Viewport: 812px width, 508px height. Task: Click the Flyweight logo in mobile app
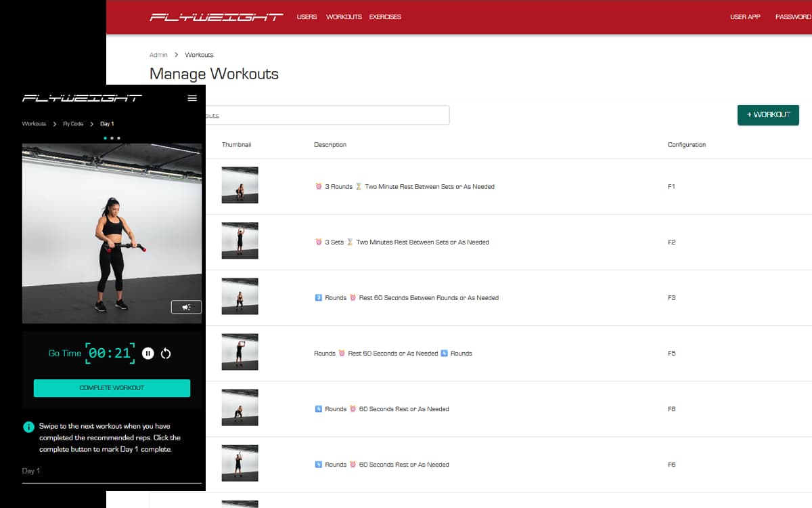82,98
